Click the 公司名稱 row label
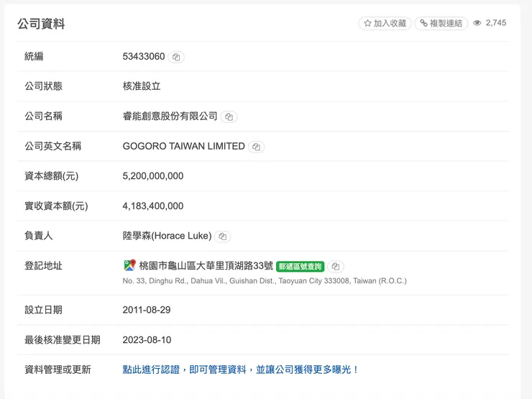The image size is (532, 399). click(x=43, y=116)
